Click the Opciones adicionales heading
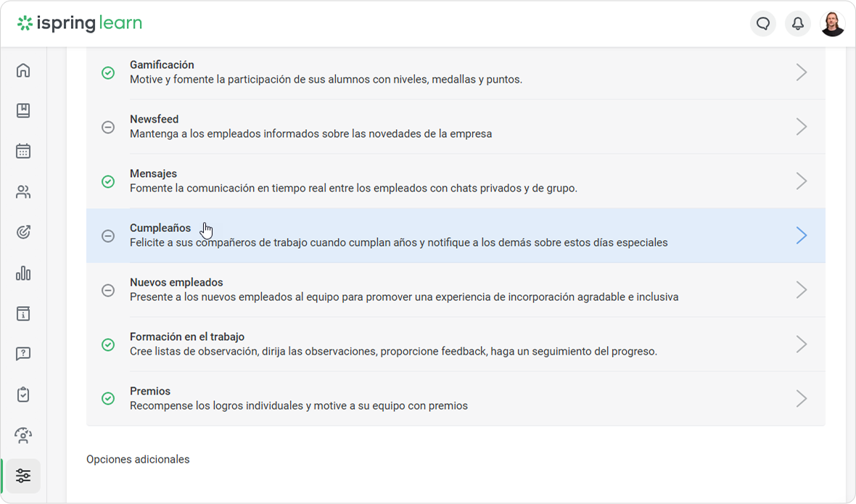 [138, 459]
